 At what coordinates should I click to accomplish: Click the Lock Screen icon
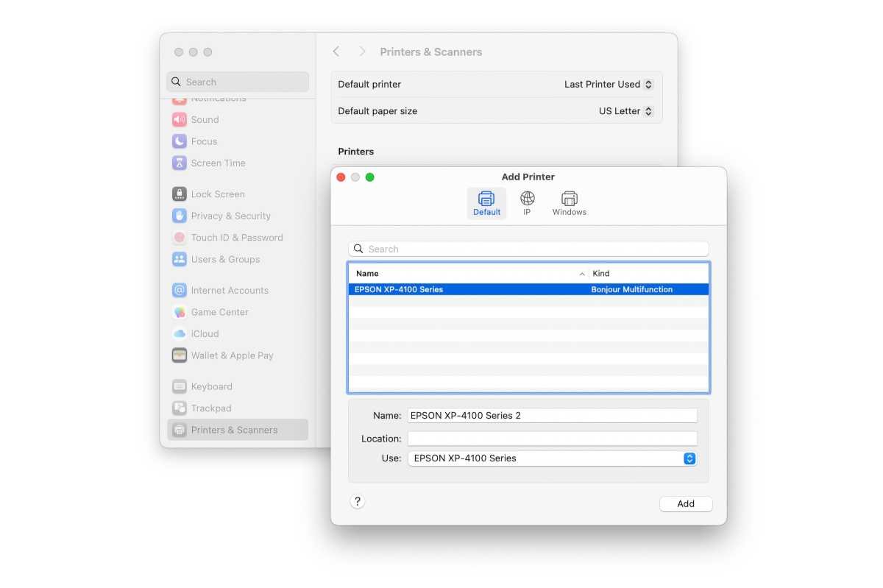pos(180,194)
